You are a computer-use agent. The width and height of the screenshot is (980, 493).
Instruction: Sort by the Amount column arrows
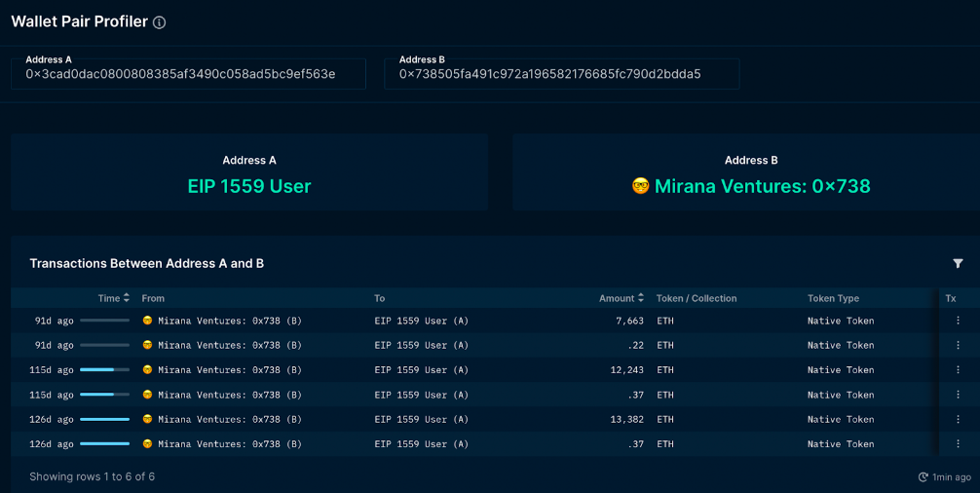tap(641, 298)
